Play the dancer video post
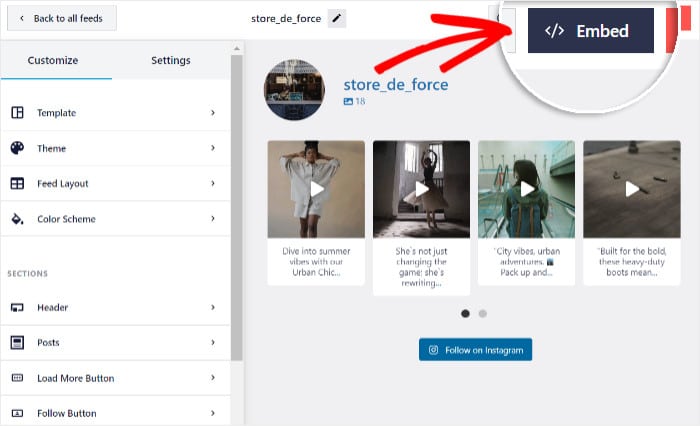This screenshot has width=700, height=426. tap(421, 189)
